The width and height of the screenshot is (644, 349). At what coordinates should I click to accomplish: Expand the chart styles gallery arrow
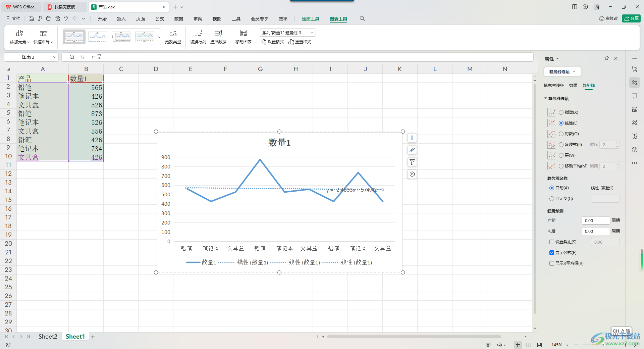click(159, 37)
